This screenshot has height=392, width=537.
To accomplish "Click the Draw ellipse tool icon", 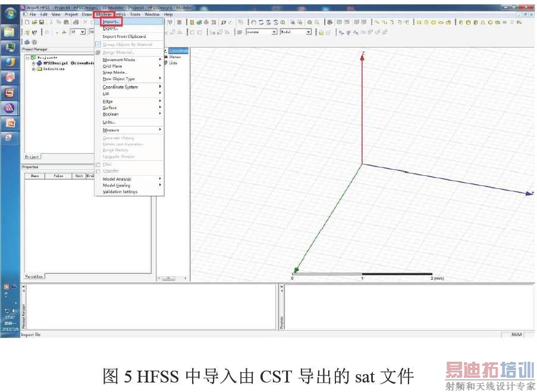I will pos(441,23).
